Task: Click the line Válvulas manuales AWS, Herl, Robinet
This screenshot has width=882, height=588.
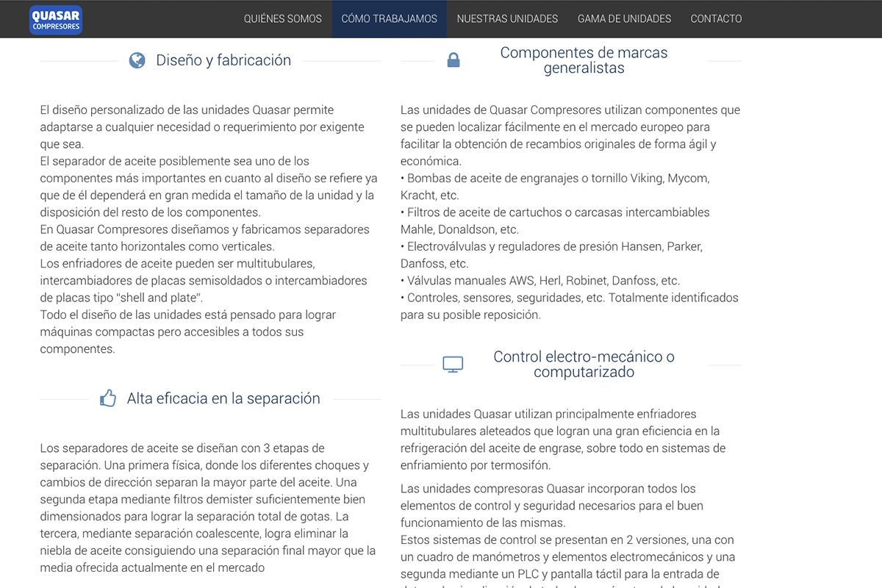Action: click(x=540, y=280)
